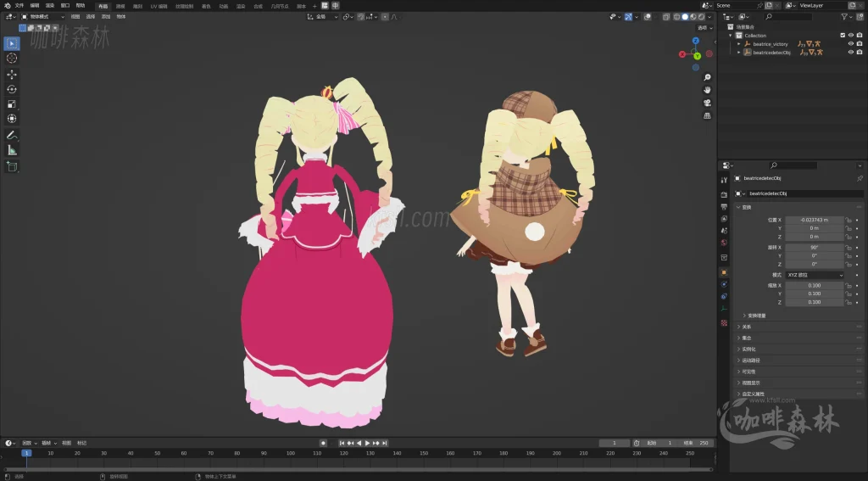Open the Texture properties checker tab
868x481 pixels.
click(724, 322)
